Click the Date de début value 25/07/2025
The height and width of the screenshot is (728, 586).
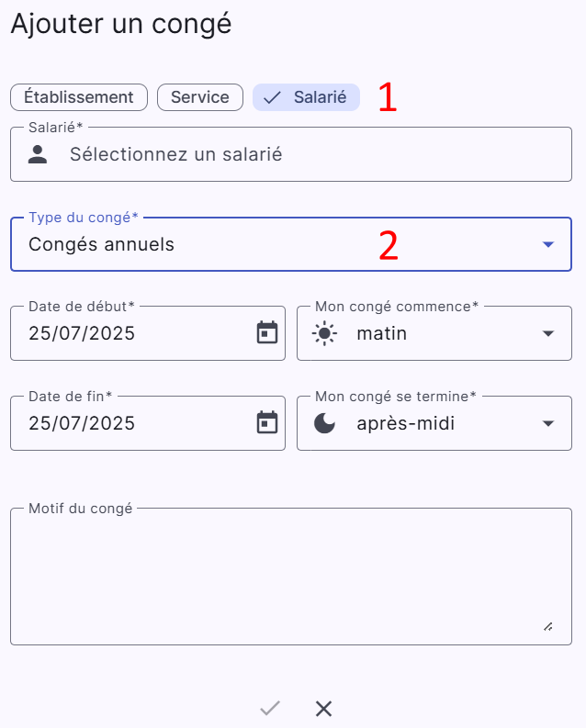(82, 333)
